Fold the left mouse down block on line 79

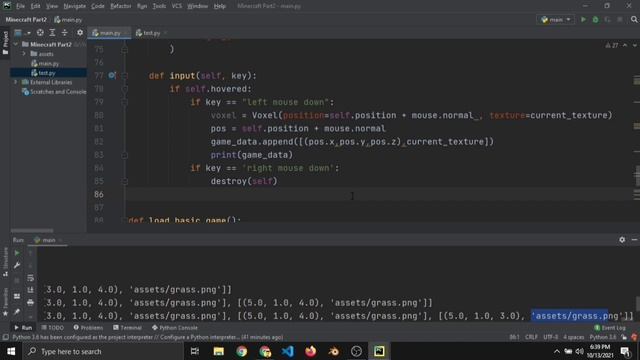(x=124, y=102)
